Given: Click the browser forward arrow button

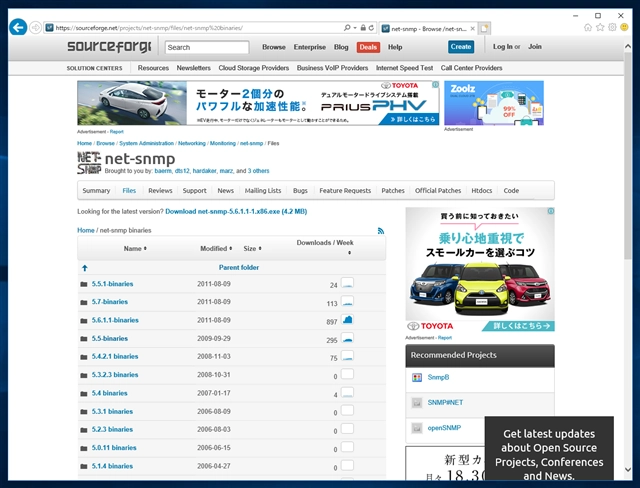Looking at the screenshot, I should coord(36,28).
